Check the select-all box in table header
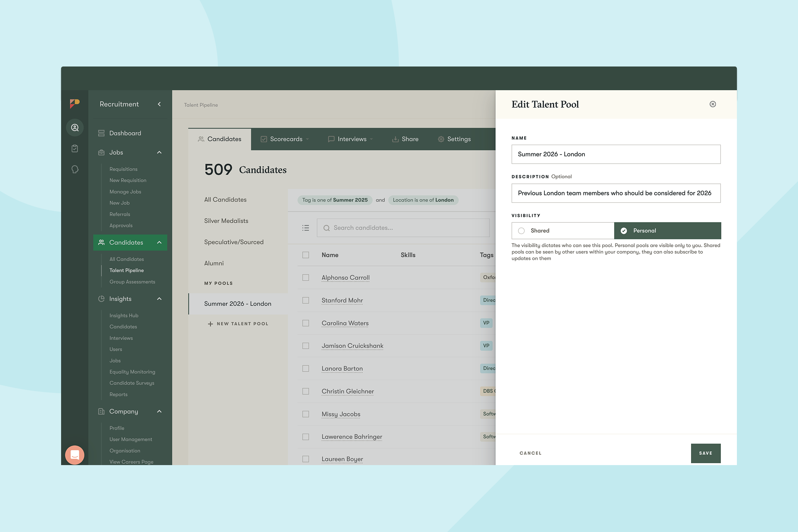This screenshot has height=532, width=798. (305, 255)
